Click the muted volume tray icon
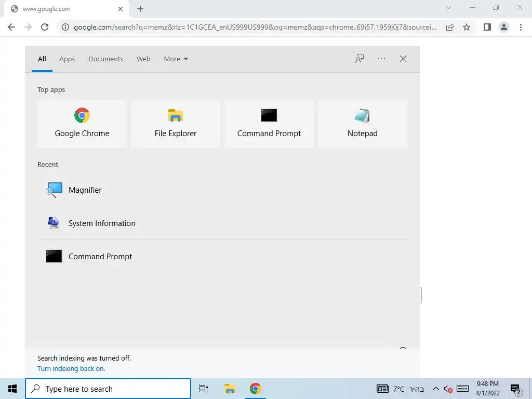The height and width of the screenshot is (399, 532). (448, 389)
